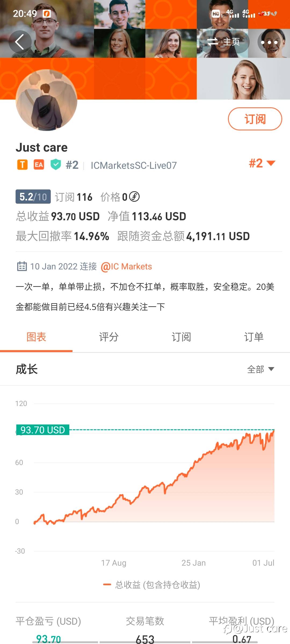
Task: Tap the green verified shield icon
Action: pyautogui.click(x=56, y=165)
